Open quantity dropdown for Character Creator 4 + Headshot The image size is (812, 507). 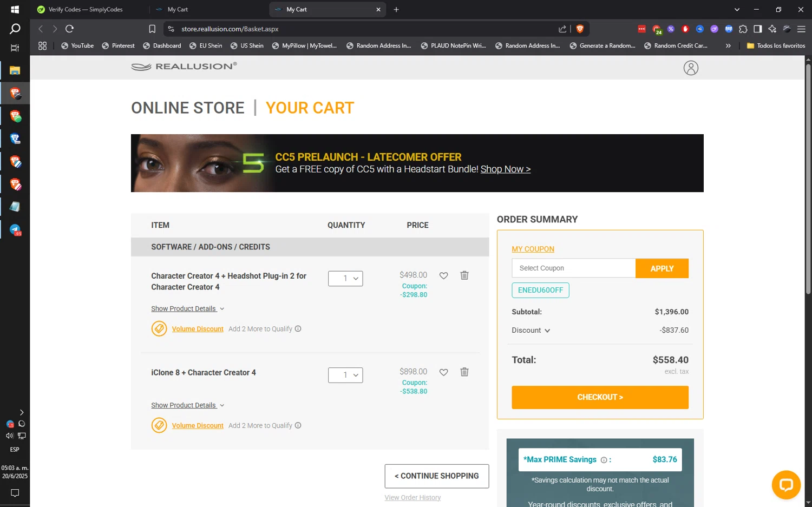[x=345, y=278]
